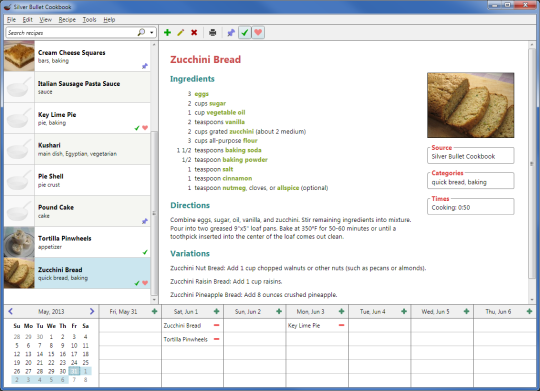Add a meal to Sat, Jun 1
This screenshot has width=540, height=391.
coord(217,311)
